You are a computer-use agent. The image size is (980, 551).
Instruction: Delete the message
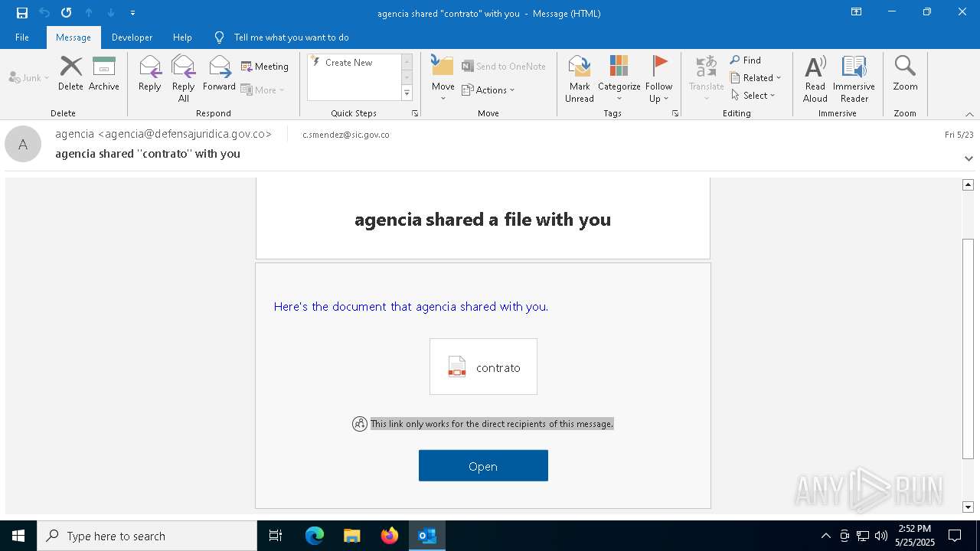70,73
